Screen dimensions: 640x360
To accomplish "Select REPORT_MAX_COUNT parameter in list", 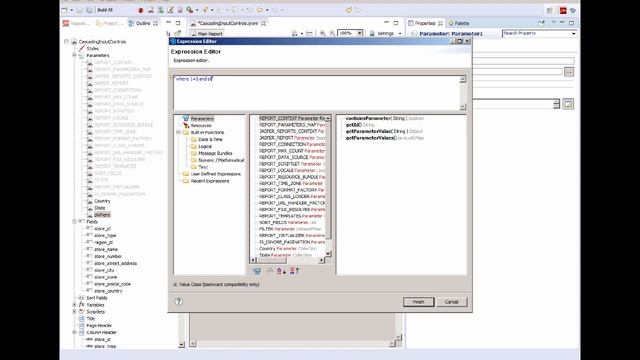I will pos(292,151).
